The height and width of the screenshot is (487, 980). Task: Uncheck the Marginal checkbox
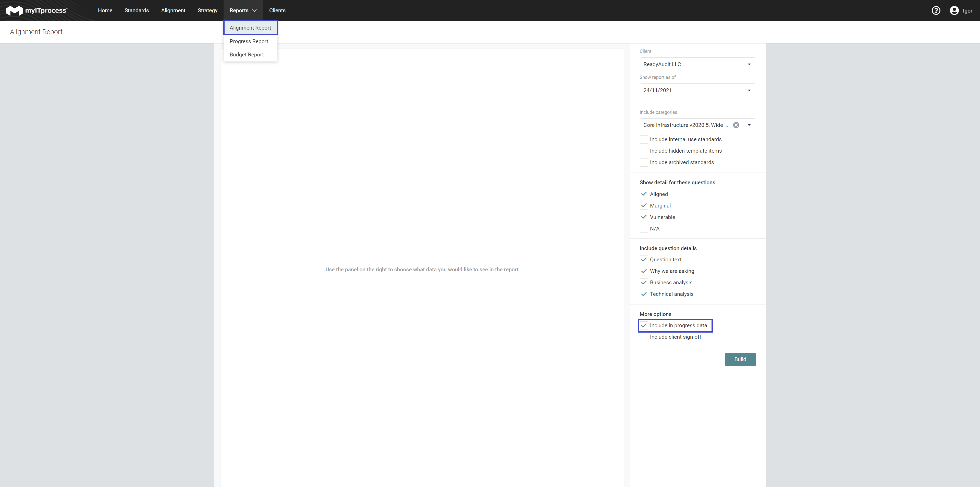pyautogui.click(x=644, y=206)
